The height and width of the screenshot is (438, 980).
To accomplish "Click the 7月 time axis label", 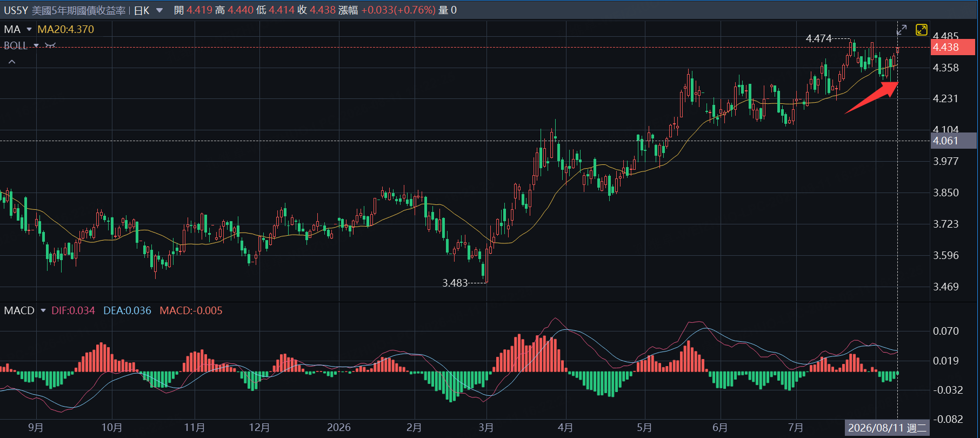I will [796, 428].
